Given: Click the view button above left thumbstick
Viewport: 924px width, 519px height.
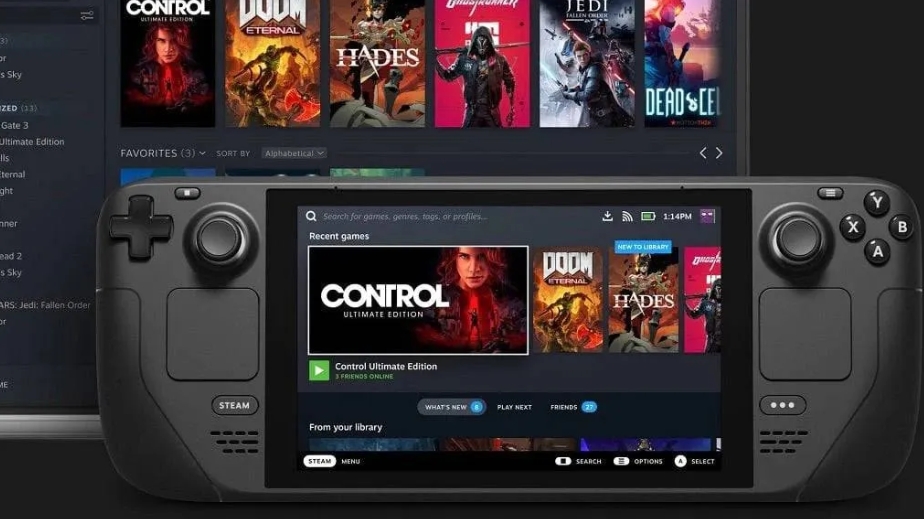Looking at the screenshot, I should (x=187, y=193).
